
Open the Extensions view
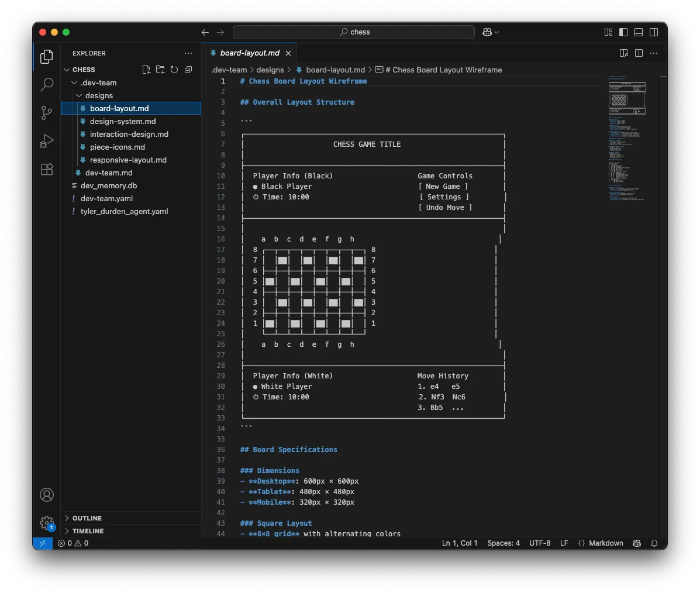(47, 169)
